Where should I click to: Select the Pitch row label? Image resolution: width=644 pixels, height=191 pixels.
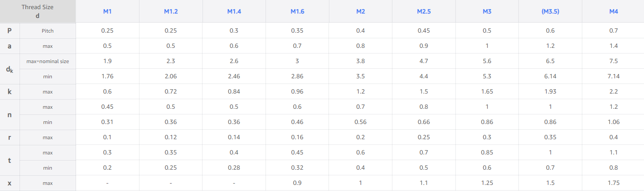coord(48,31)
